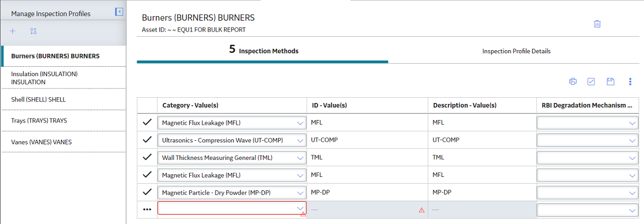Viewport: 644px width, 224px height.
Task: Open RBI Degradation Mechanism dropdown for UT-COMP
Action: point(588,140)
